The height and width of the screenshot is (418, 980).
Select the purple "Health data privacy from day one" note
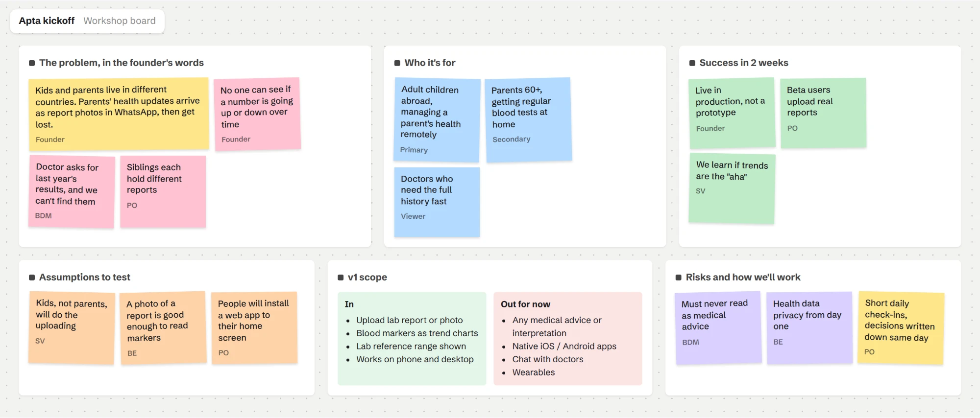[x=809, y=328]
